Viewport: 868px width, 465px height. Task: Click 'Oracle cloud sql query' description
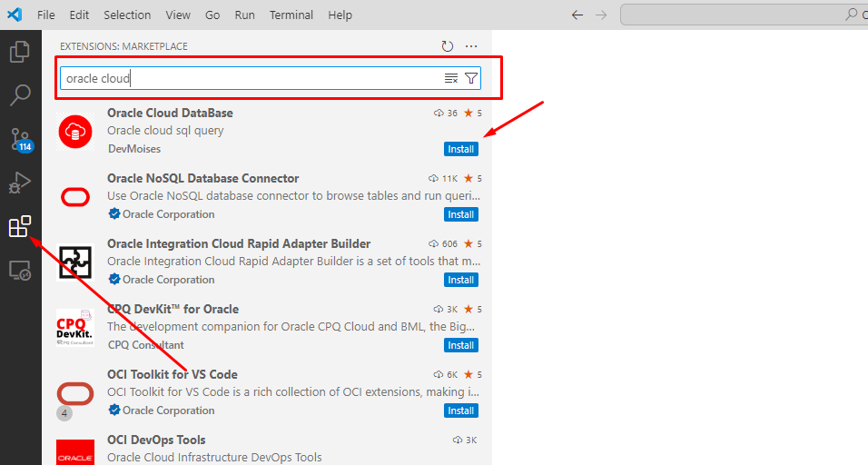tap(165, 131)
